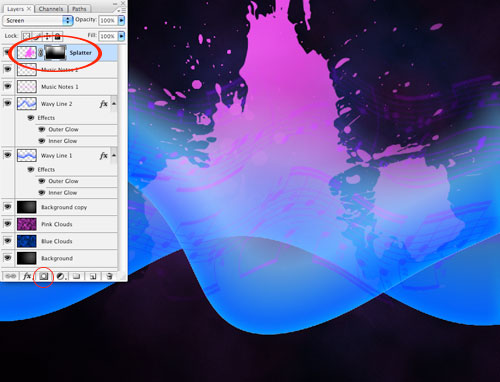Select the layer named Background
500x382 pixels.
pyautogui.click(x=57, y=258)
